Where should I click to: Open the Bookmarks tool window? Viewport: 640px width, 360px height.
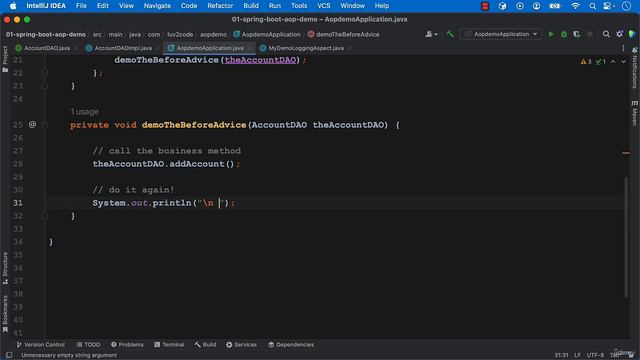[x=5, y=314]
